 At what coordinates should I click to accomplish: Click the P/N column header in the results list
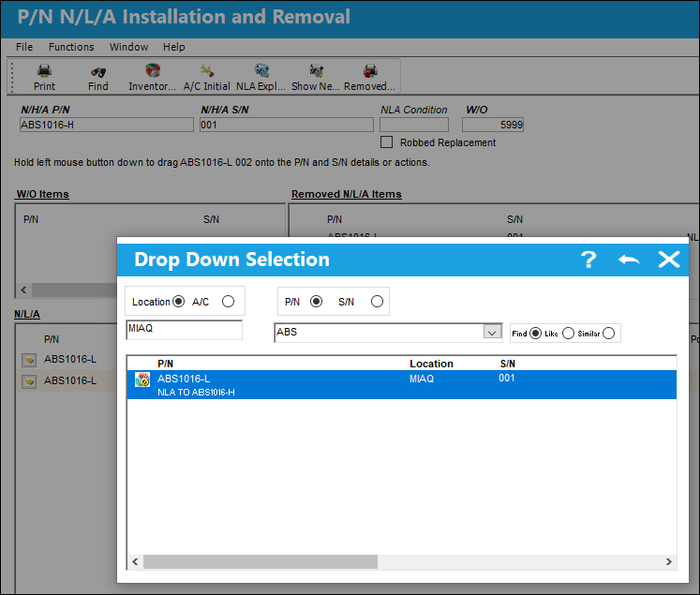[x=165, y=364]
